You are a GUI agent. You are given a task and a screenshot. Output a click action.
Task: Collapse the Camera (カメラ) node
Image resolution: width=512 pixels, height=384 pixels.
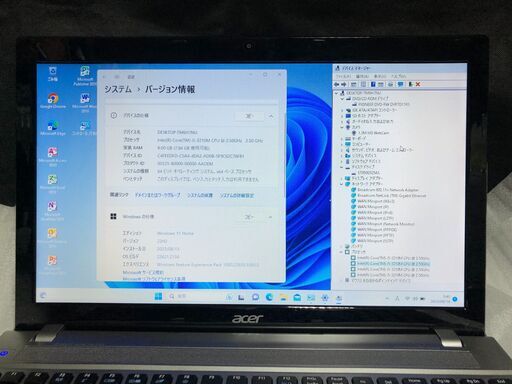pos(342,127)
